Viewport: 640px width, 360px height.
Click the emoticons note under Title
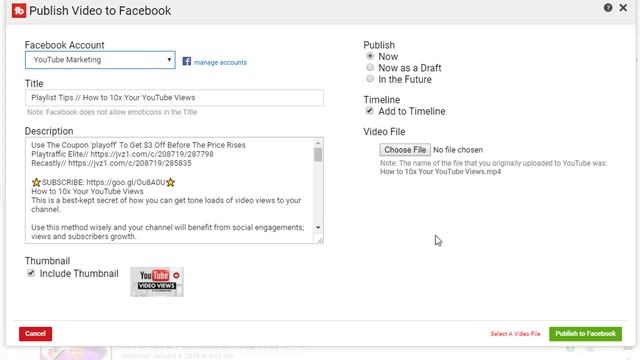(x=112, y=112)
